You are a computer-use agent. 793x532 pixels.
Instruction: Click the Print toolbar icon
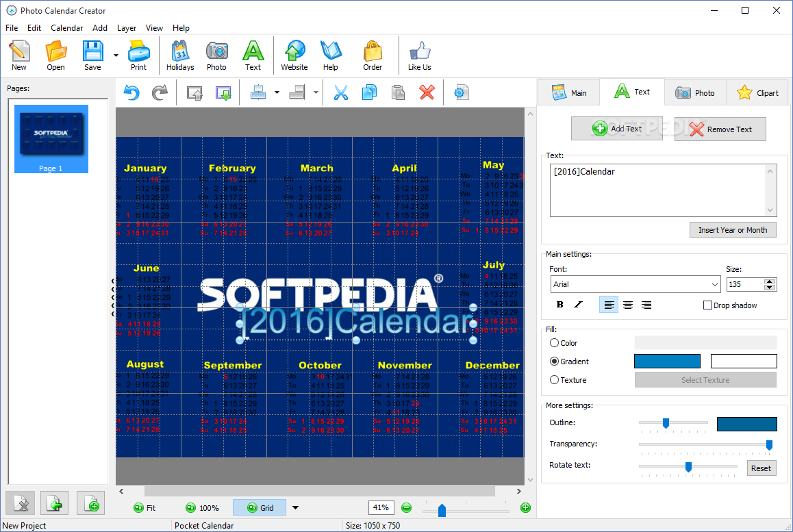[x=138, y=55]
